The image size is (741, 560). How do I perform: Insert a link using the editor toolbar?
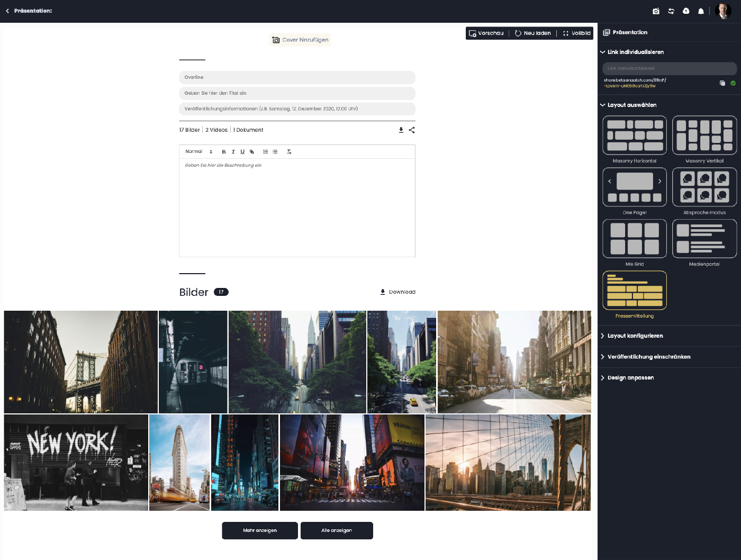252,152
